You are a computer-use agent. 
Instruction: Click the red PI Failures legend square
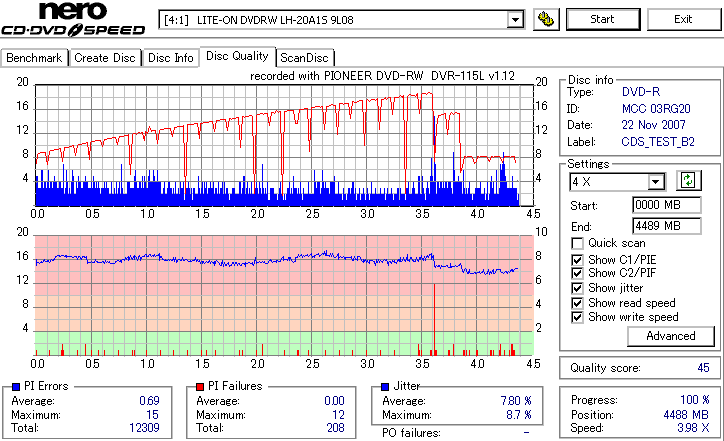click(200, 387)
